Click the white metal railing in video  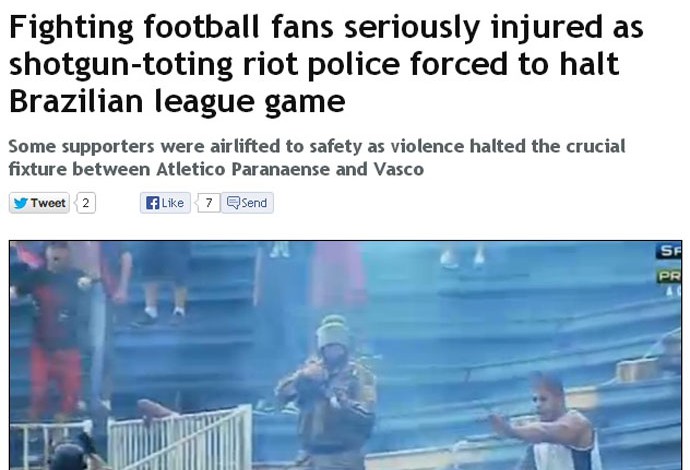click(178, 438)
